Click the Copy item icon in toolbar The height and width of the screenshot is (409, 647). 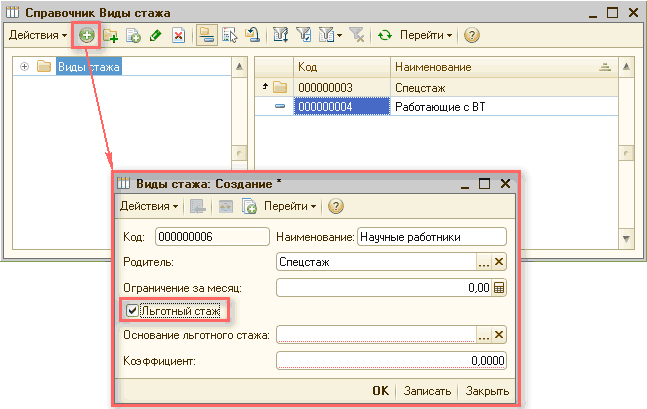pos(133,35)
